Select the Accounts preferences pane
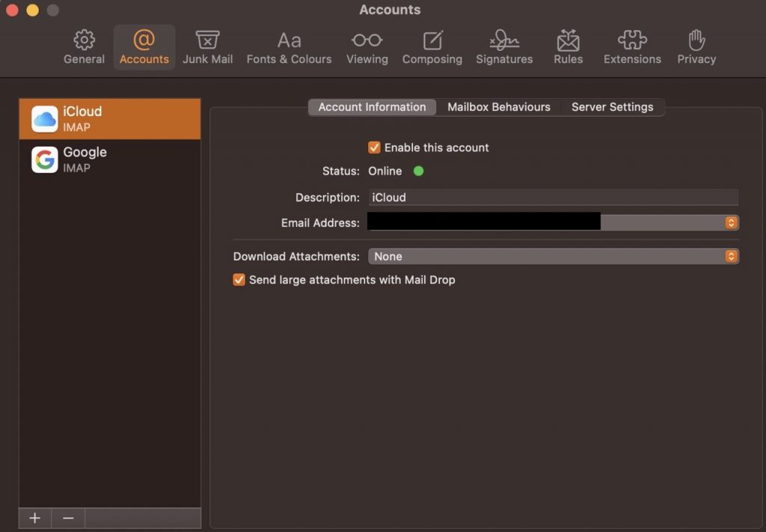766x532 pixels. [x=144, y=47]
